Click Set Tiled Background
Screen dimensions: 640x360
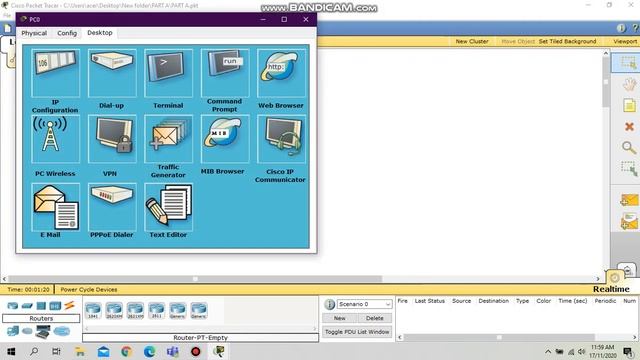click(567, 41)
